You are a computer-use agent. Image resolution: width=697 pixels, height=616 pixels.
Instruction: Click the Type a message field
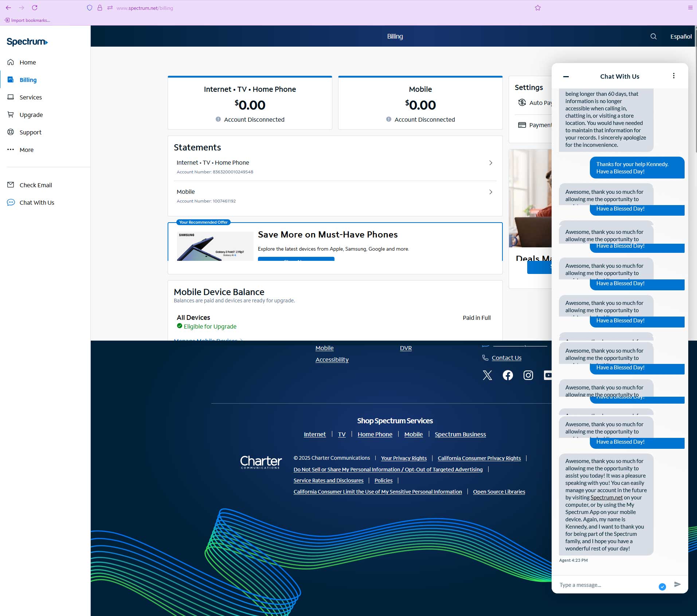click(x=606, y=585)
